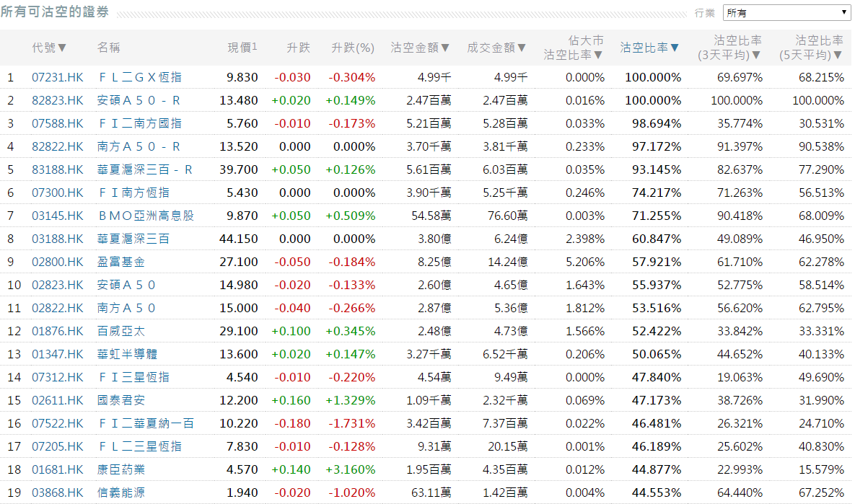The image size is (855, 504).
Task: Click the 現價 column header
Action: pos(242,48)
